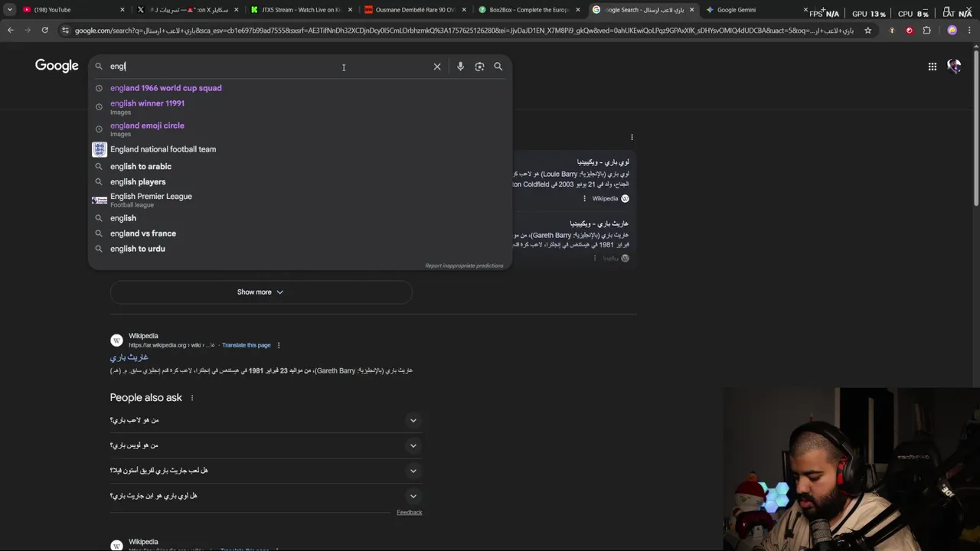This screenshot has width=980, height=551.
Task: Click inside the Google search input
Action: pos(268,67)
